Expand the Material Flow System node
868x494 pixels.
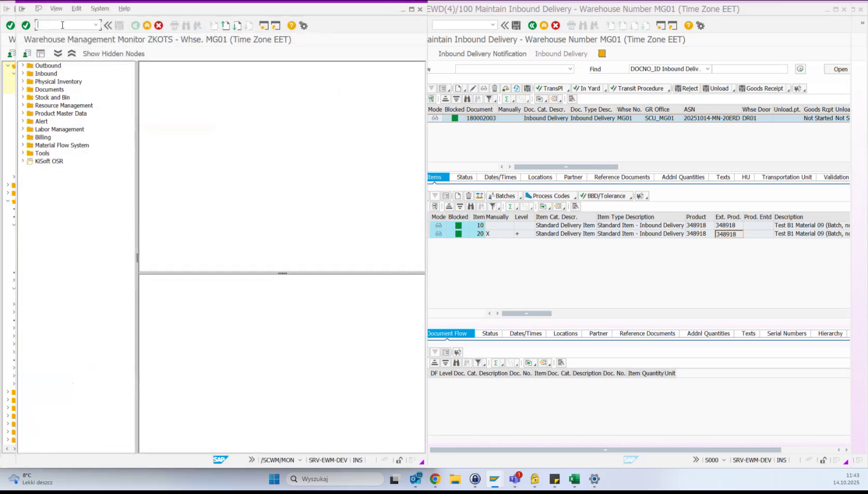[x=22, y=145]
